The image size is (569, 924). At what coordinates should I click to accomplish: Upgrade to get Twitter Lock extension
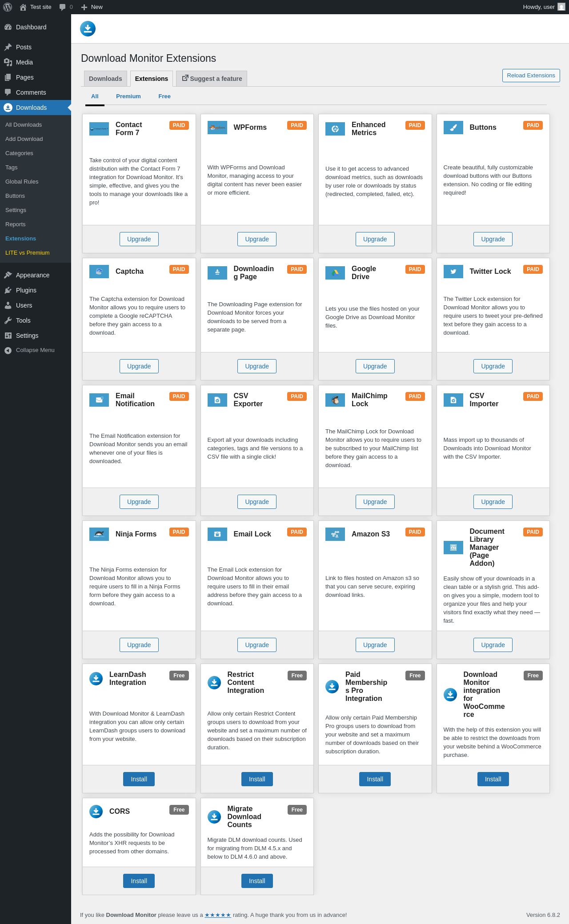493,366
